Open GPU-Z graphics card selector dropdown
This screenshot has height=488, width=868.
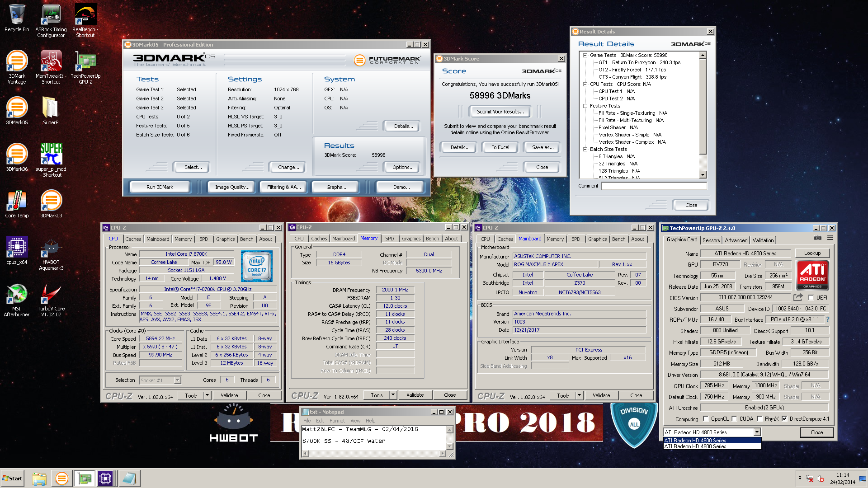point(757,432)
